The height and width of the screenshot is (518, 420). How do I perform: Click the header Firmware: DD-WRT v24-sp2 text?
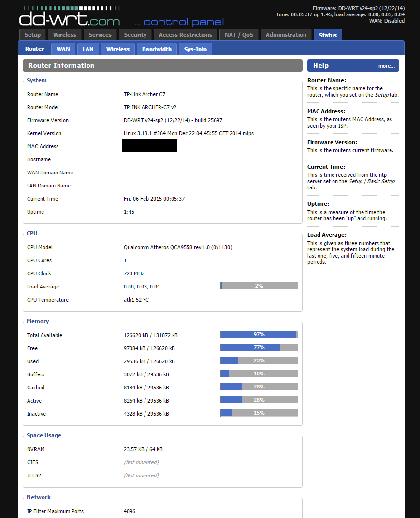point(359,8)
